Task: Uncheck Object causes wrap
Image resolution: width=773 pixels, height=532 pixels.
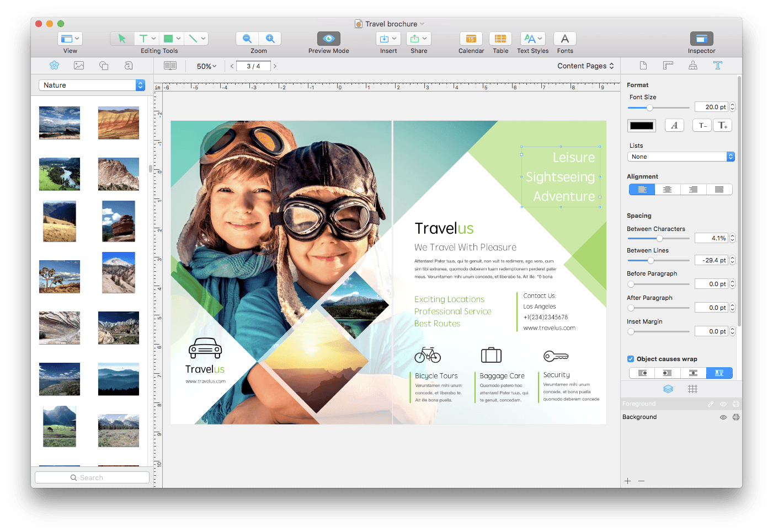Action: (x=630, y=359)
